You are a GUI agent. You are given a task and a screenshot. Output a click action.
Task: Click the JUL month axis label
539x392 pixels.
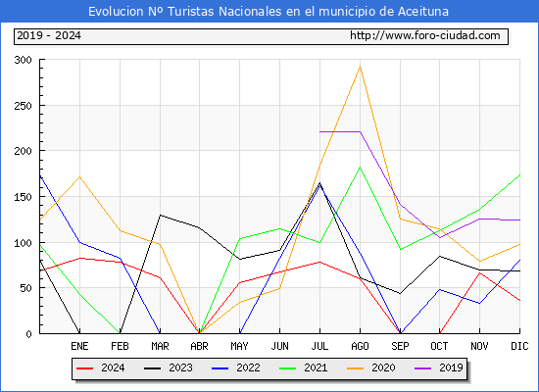(319, 346)
